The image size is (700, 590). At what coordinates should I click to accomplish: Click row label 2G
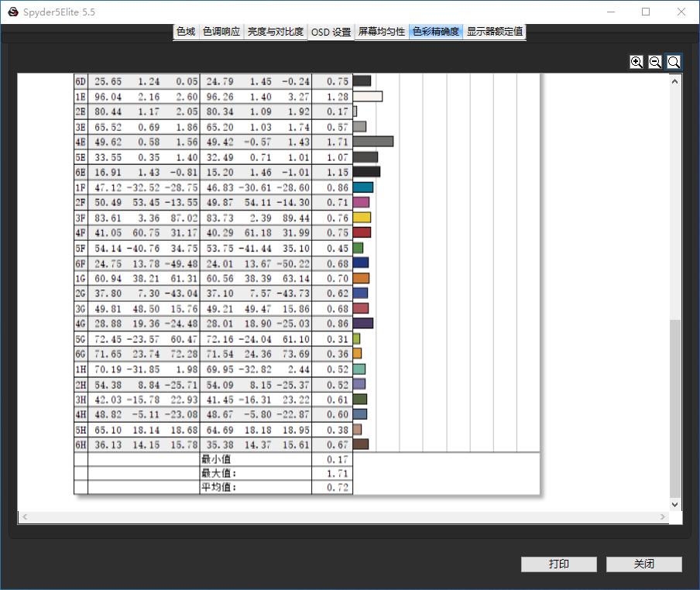point(81,293)
